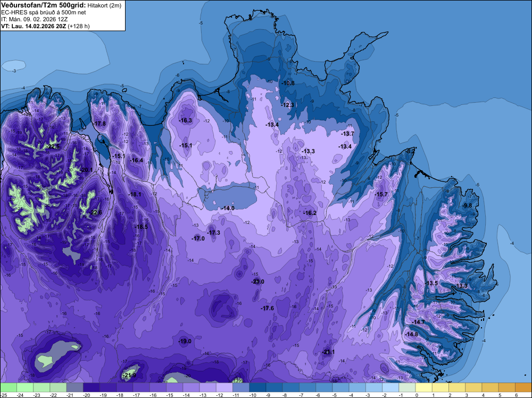
Task: Select the pale green-white -1 legend swatch
Action: 407,387
